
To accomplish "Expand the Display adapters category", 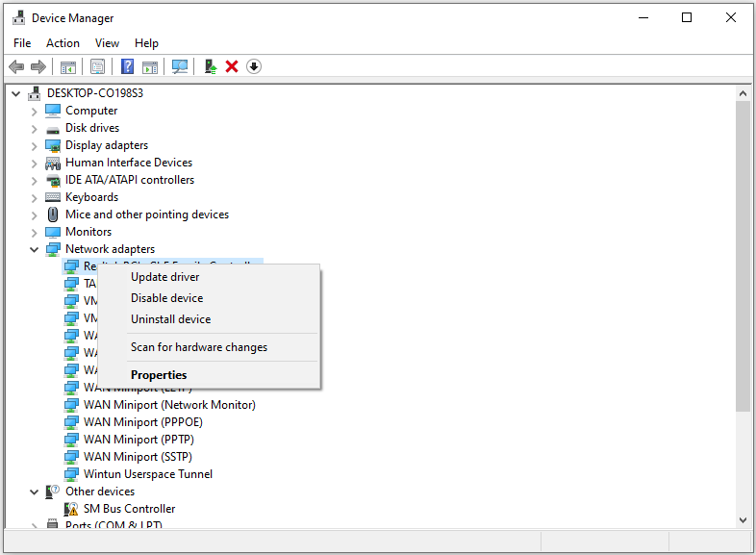I will [35, 146].
